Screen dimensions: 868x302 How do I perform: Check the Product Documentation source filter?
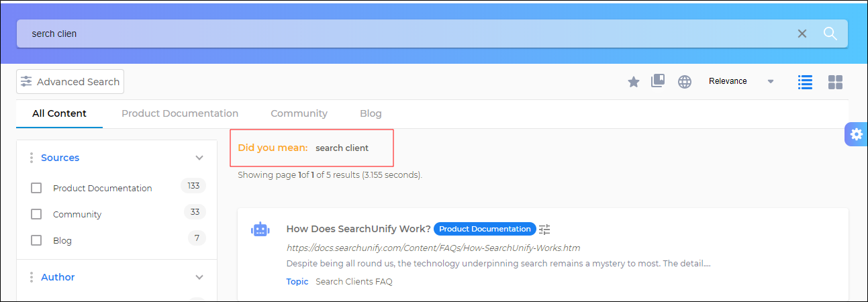(36, 189)
